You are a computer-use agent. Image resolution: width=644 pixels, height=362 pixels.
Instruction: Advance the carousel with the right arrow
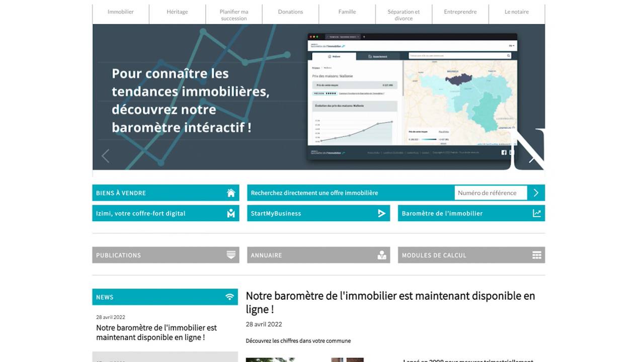[x=532, y=158]
